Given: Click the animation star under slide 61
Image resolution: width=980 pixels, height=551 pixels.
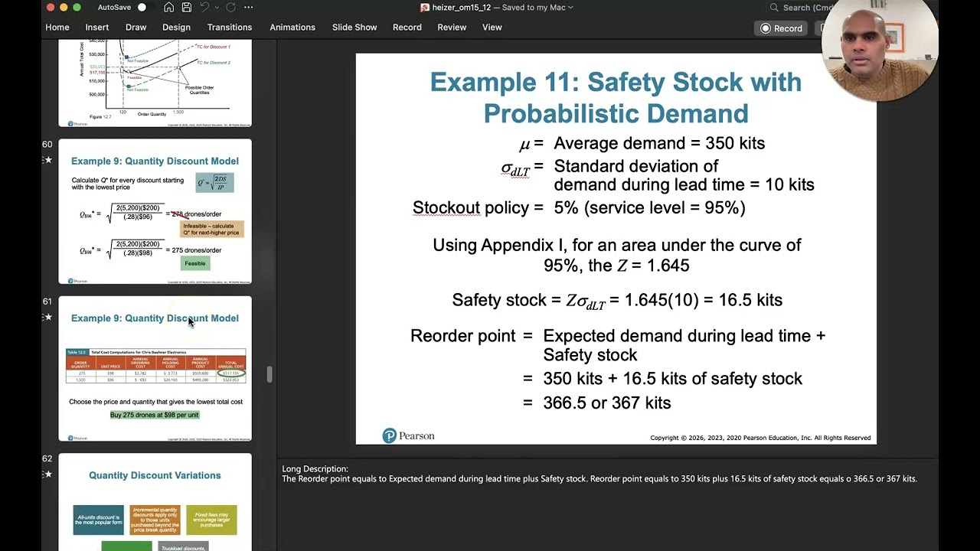Looking at the screenshot, I should coord(48,317).
